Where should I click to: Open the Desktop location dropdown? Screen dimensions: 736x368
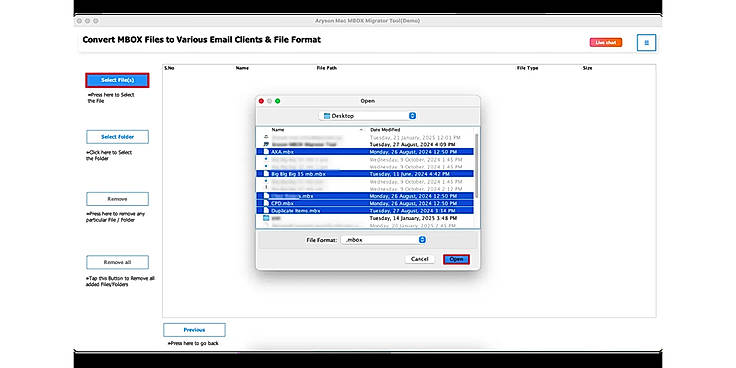pyautogui.click(x=367, y=115)
